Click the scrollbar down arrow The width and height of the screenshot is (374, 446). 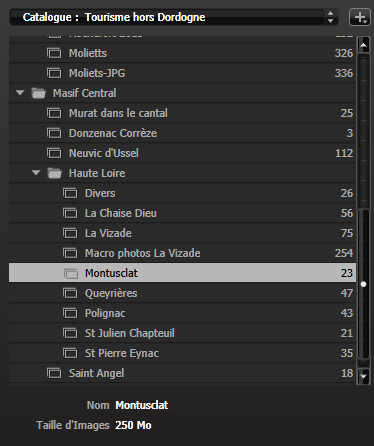(x=363, y=376)
